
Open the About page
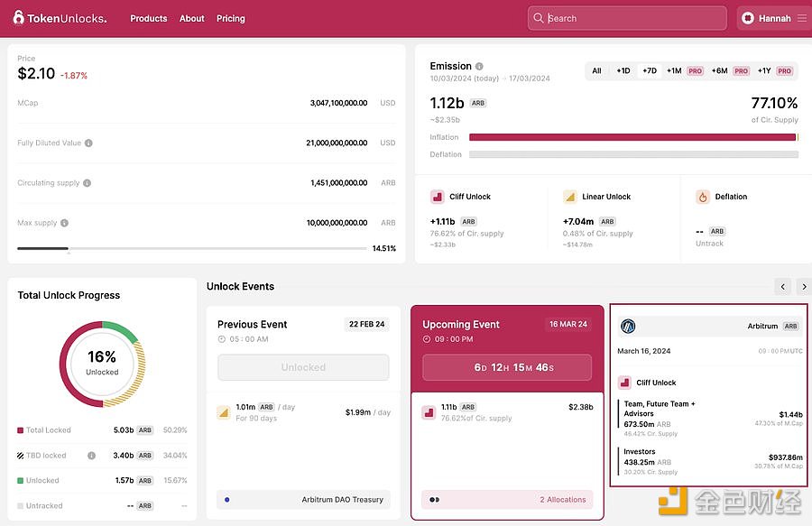[x=192, y=18]
